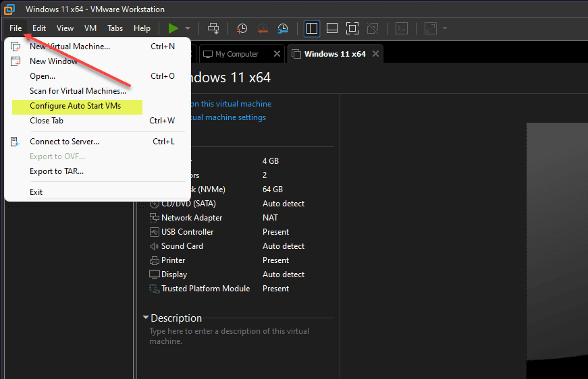Take a snapshot using the clock-plus icon

click(x=242, y=28)
